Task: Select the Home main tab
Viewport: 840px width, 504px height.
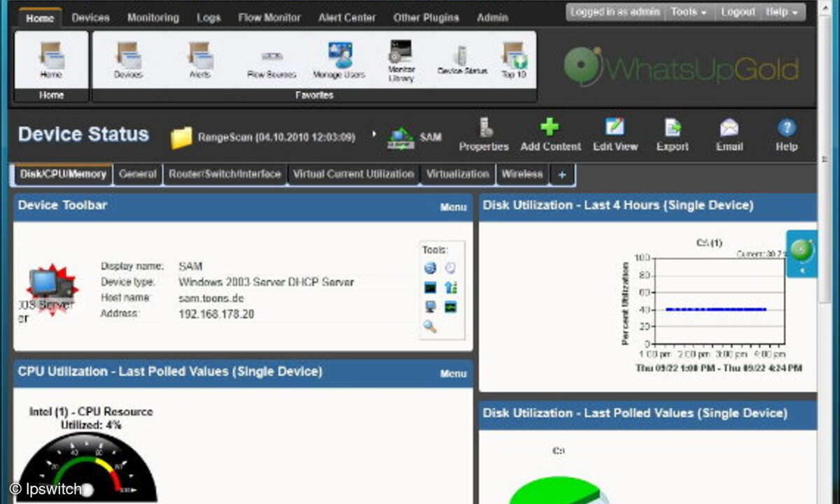Action: [40, 17]
